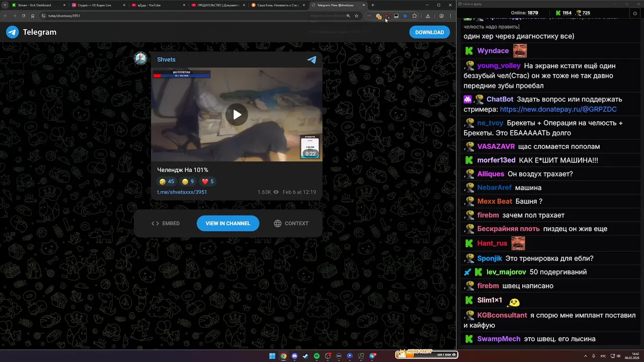The width and height of the screenshot is (644, 362).
Task: Open the Feb 6 at 12:19 timestamp link
Action: pos(299,192)
